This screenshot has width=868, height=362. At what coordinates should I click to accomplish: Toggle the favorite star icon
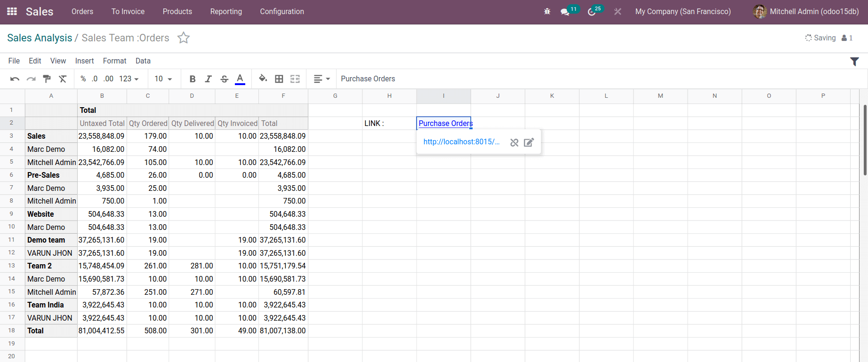[184, 38]
